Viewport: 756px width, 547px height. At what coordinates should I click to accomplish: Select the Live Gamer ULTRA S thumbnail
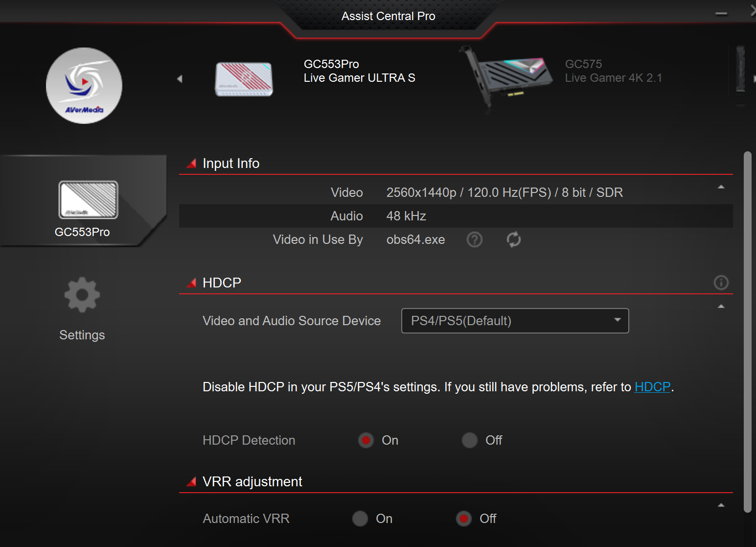pyautogui.click(x=244, y=79)
